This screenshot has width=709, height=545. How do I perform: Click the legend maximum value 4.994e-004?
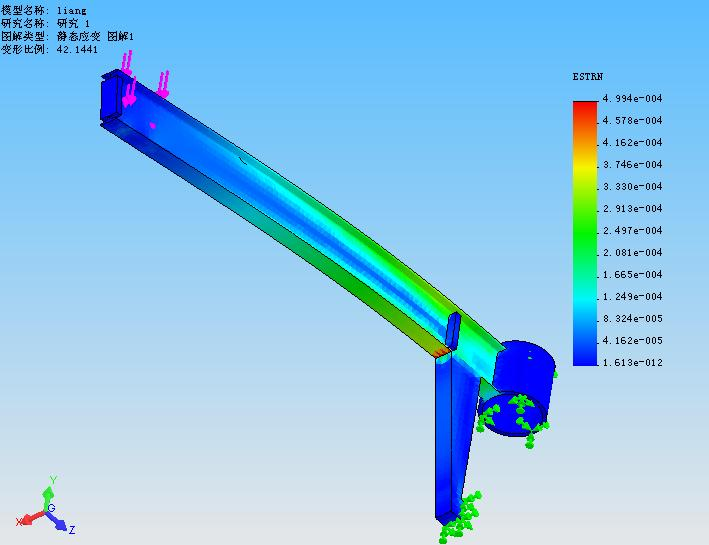point(632,99)
